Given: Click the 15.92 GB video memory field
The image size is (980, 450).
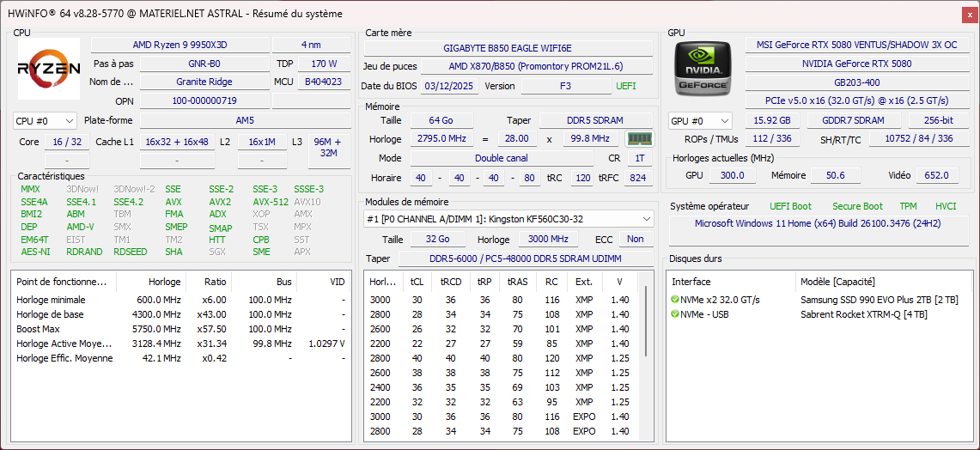Looking at the screenshot, I should pos(774,120).
